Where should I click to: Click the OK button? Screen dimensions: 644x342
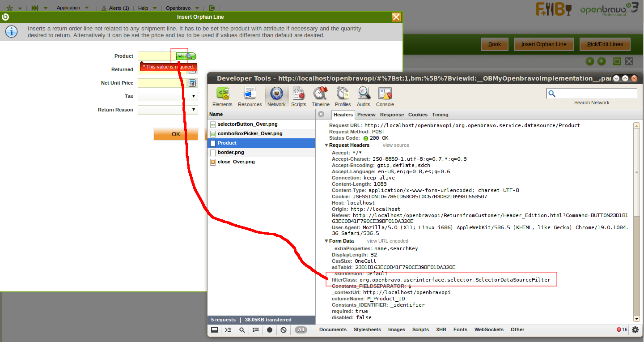(x=176, y=134)
